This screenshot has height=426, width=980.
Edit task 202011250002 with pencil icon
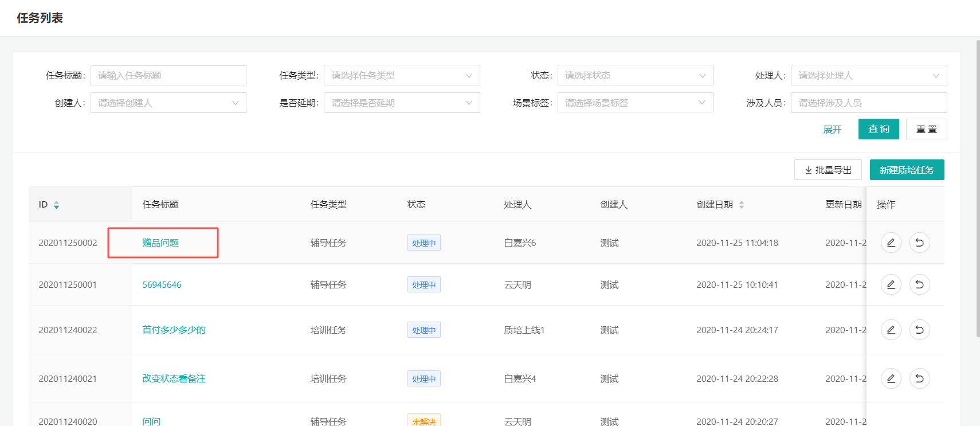[x=891, y=243]
